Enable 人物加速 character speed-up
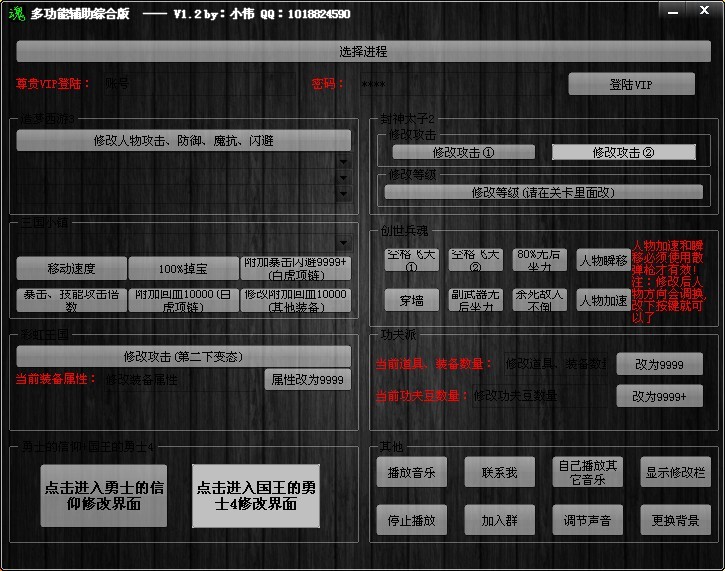Image resolution: width=725 pixels, height=571 pixels. point(603,300)
